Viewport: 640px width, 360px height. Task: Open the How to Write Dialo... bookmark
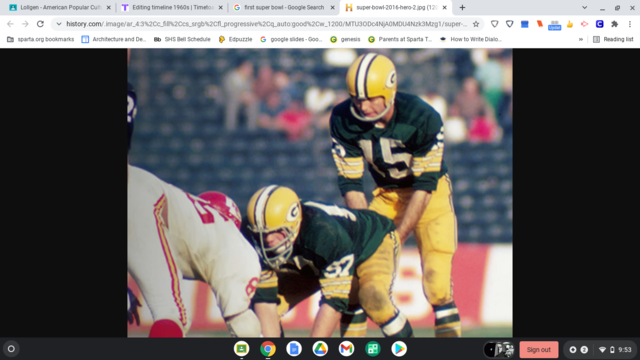coord(470,39)
